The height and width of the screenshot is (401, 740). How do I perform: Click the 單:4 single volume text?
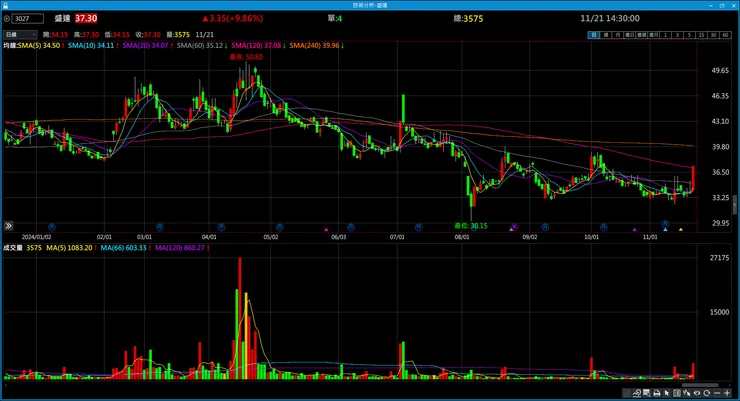tap(335, 18)
